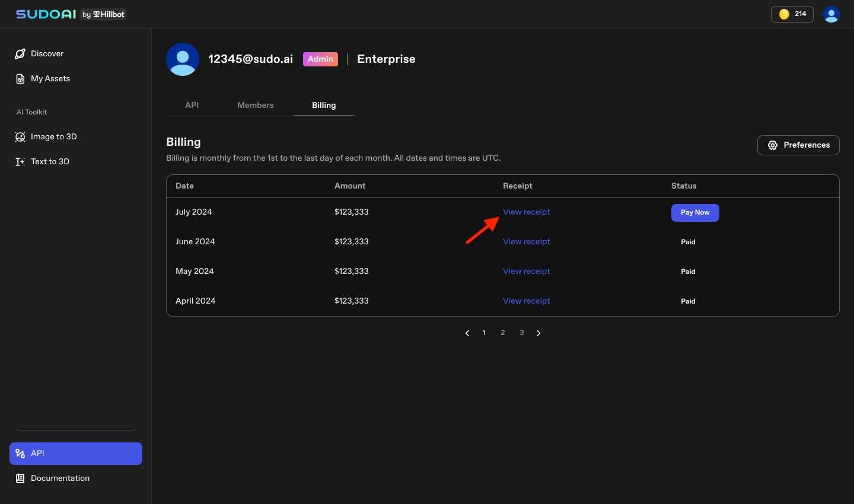Click the next page chevron
The image size is (854, 504).
pos(538,333)
